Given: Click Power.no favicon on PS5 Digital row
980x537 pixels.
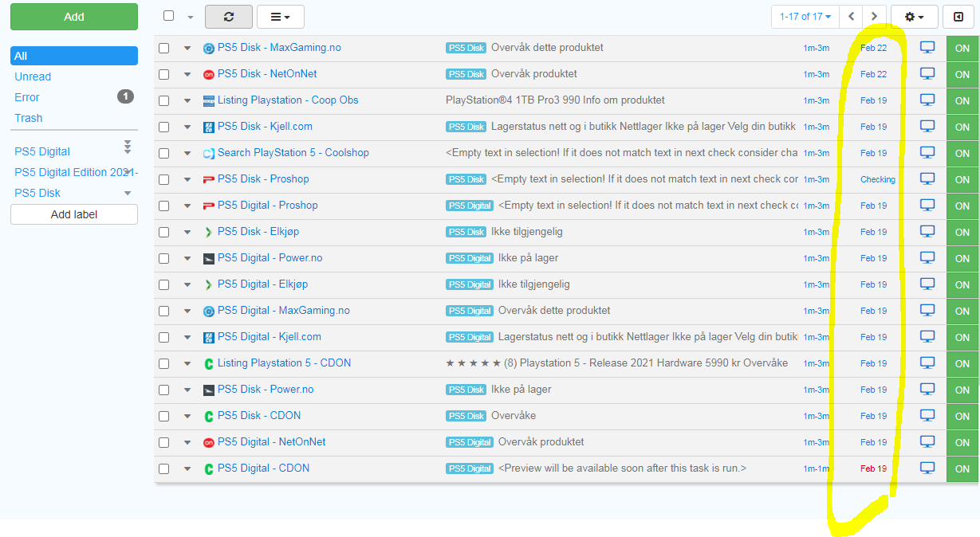Looking at the screenshot, I should [209, 258].
